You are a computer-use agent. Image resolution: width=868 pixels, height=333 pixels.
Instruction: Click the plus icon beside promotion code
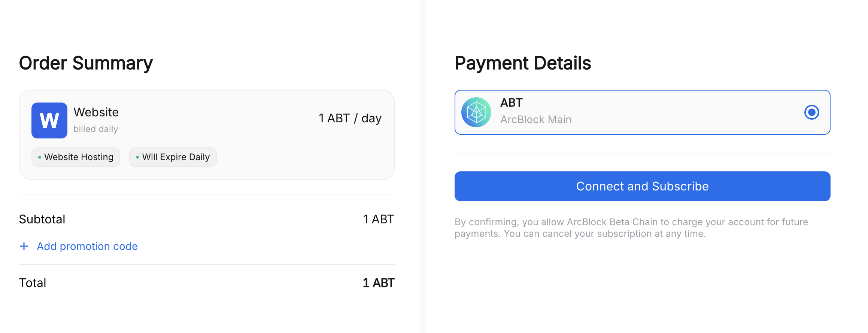click(24, 246)
